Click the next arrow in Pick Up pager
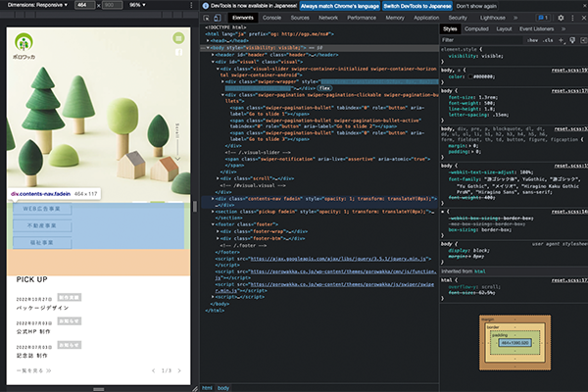This screenshot has width=588, height=392. (180, 370)
